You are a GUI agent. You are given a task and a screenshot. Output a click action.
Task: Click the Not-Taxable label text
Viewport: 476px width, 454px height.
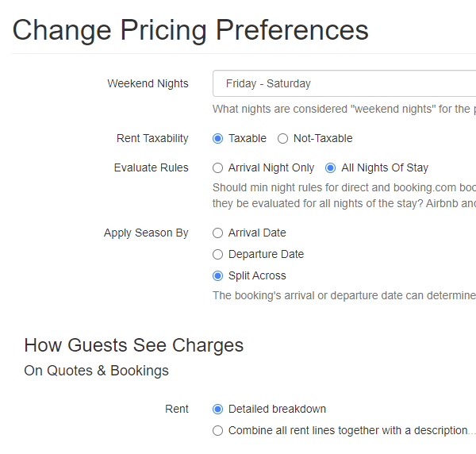(x=323, y=138)
